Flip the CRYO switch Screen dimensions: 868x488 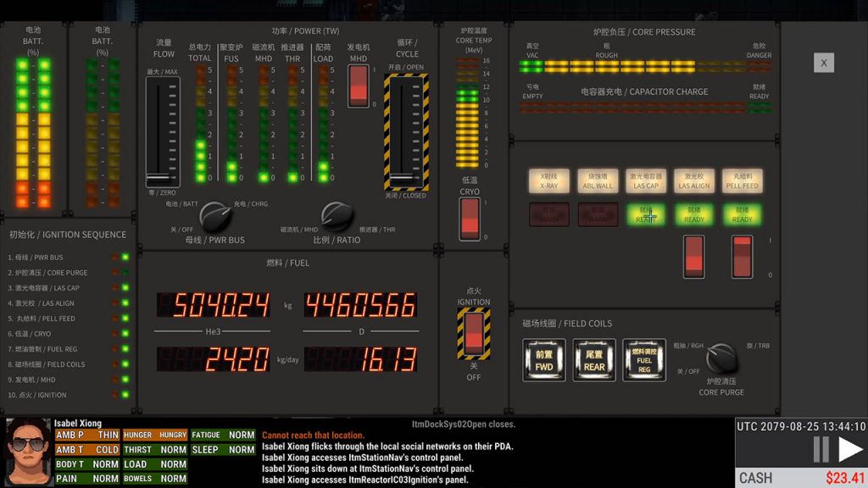(x=470, y=219)
